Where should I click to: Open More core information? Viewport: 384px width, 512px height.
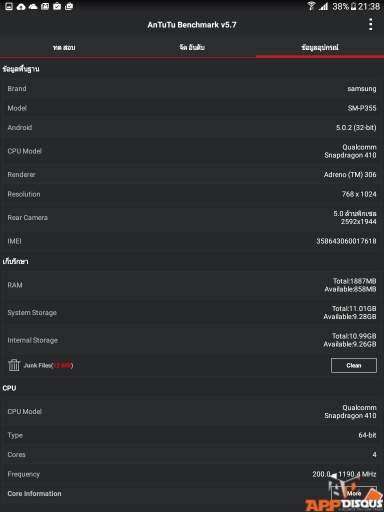click(x=354, y=493)
